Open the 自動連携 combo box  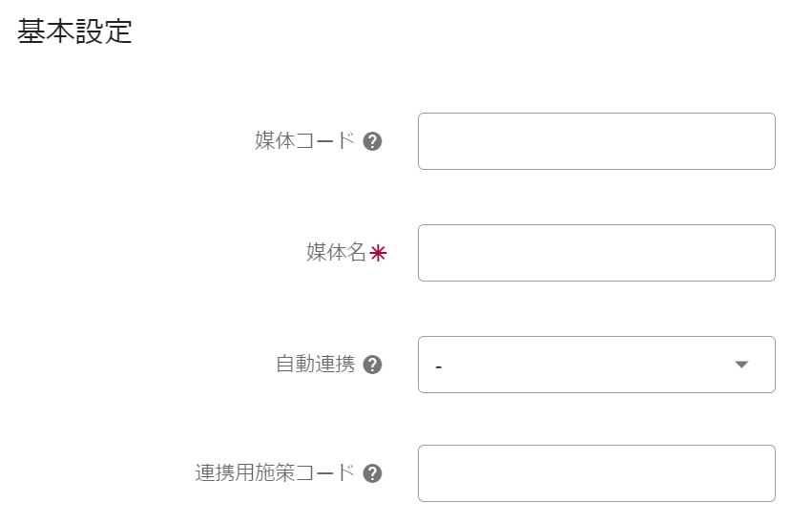tap(595, 365)
